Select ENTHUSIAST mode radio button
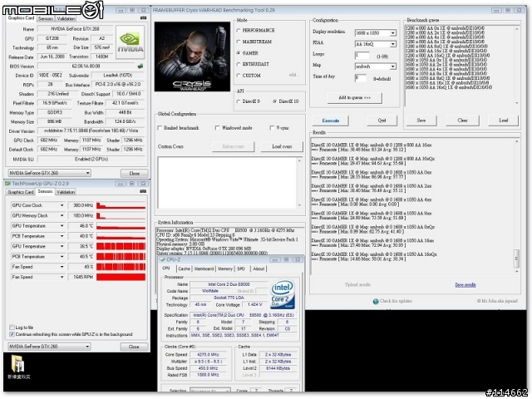The image size is (532, 399). pos(239,64)
